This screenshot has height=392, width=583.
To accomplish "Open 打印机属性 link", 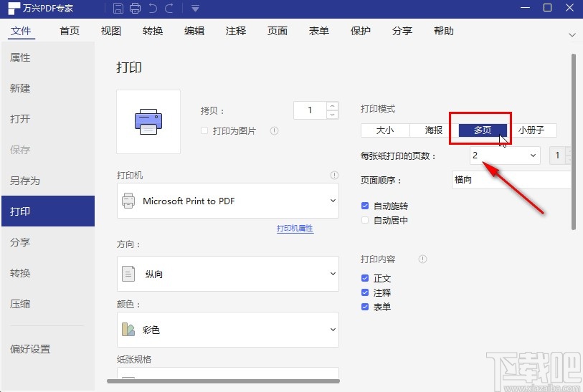I will 295,228.
